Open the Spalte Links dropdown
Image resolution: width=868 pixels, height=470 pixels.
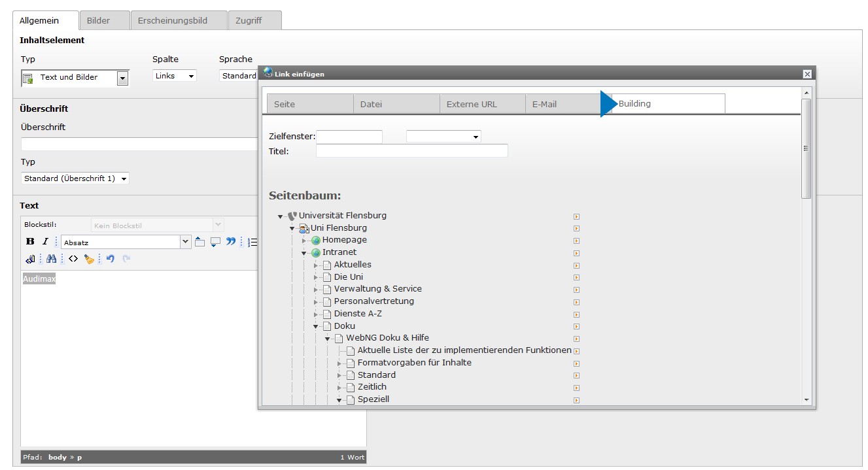click(175, 76)
